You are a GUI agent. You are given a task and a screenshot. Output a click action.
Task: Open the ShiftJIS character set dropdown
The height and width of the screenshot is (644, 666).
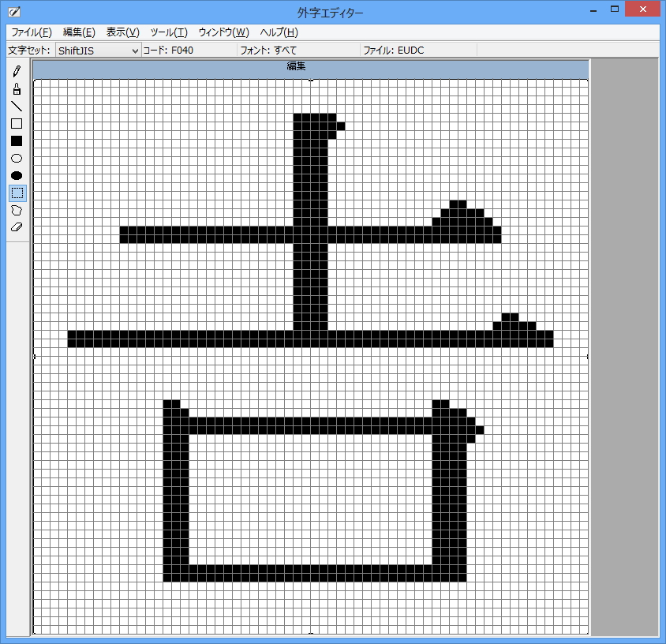tap(98, 51)
